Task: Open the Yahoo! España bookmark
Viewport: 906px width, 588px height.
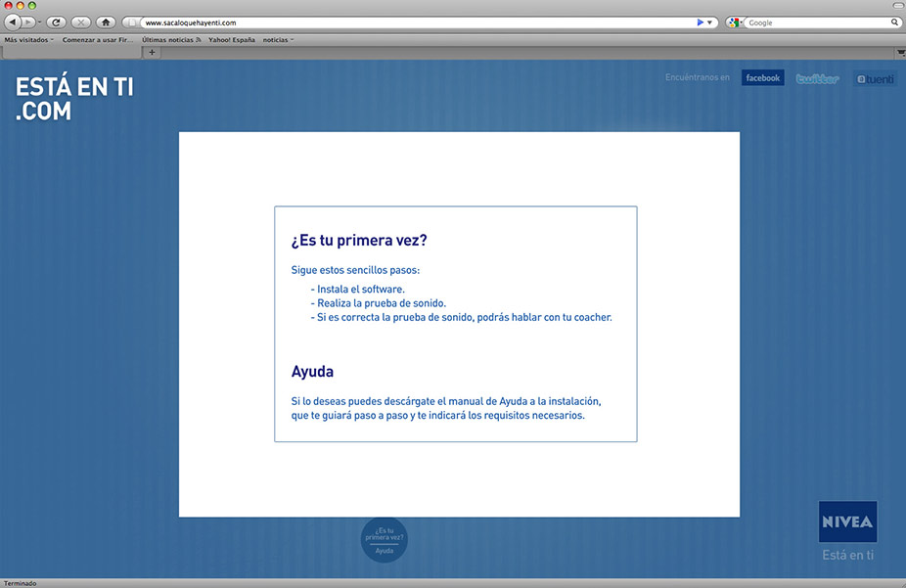Action: tap(232, 40)
